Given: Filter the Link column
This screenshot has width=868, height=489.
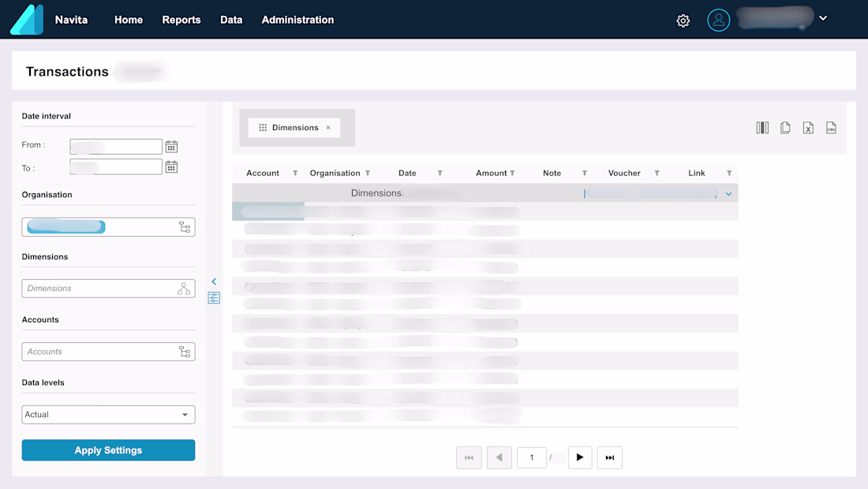Looking at the screenshot, I should click(729, 174).
